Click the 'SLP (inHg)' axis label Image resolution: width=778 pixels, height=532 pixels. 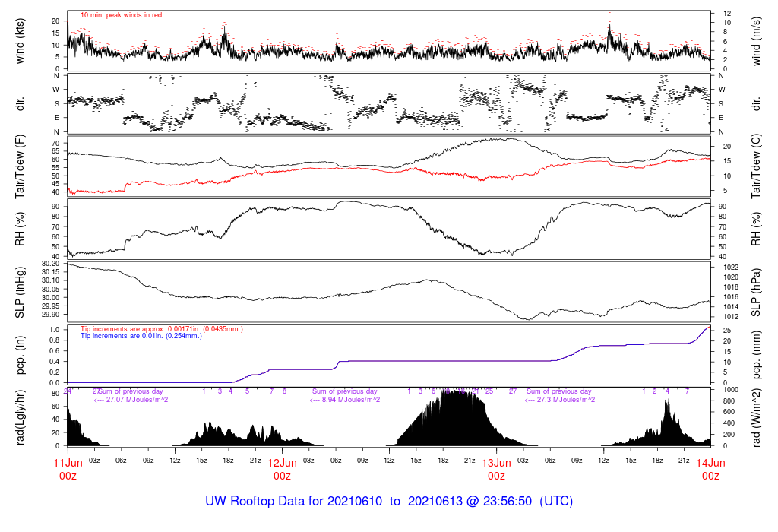pos(20,293)
